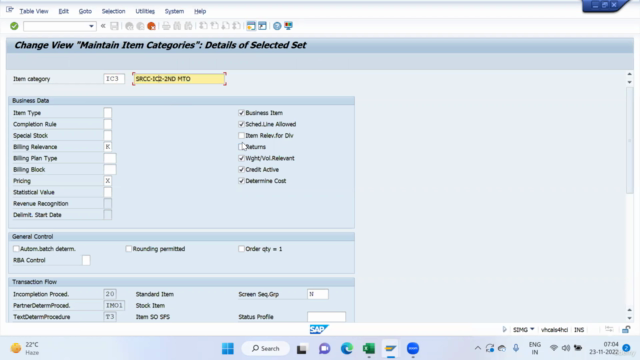
Task: Click the Special Stock field
Action: pos(107,136)
